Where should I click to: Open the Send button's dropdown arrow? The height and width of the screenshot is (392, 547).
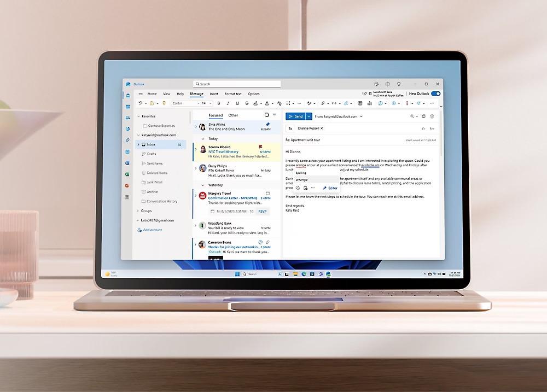point(309,116)
